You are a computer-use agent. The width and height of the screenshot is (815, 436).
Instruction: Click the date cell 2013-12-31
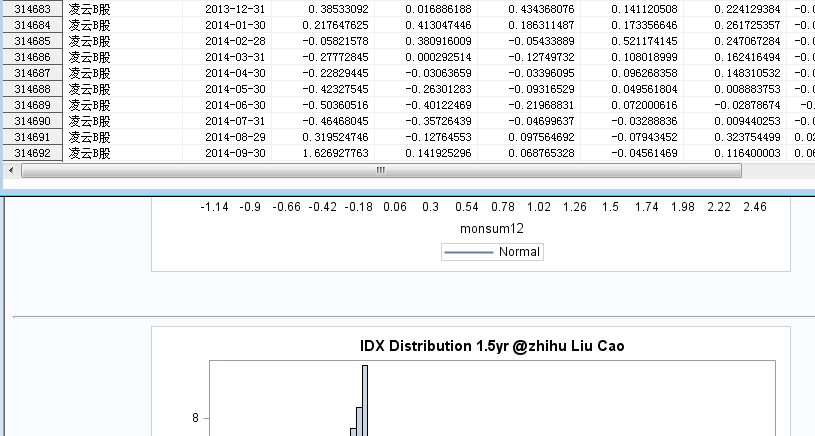coord(236,8)
